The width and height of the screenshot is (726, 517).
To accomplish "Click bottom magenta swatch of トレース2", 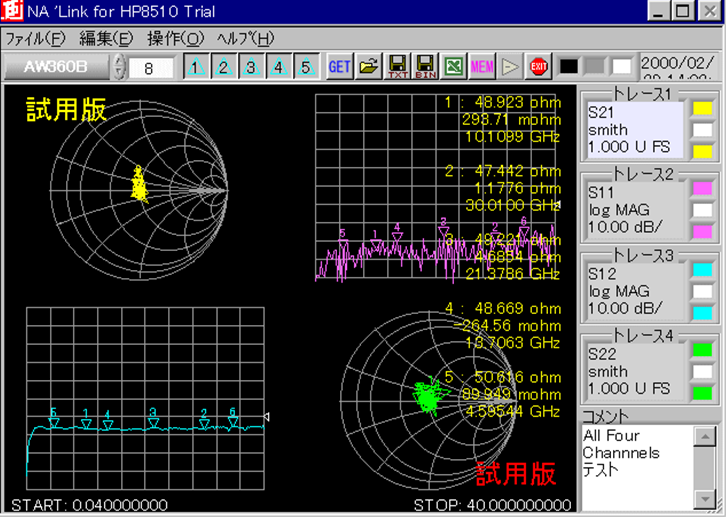I will click(x=702, y=232).
